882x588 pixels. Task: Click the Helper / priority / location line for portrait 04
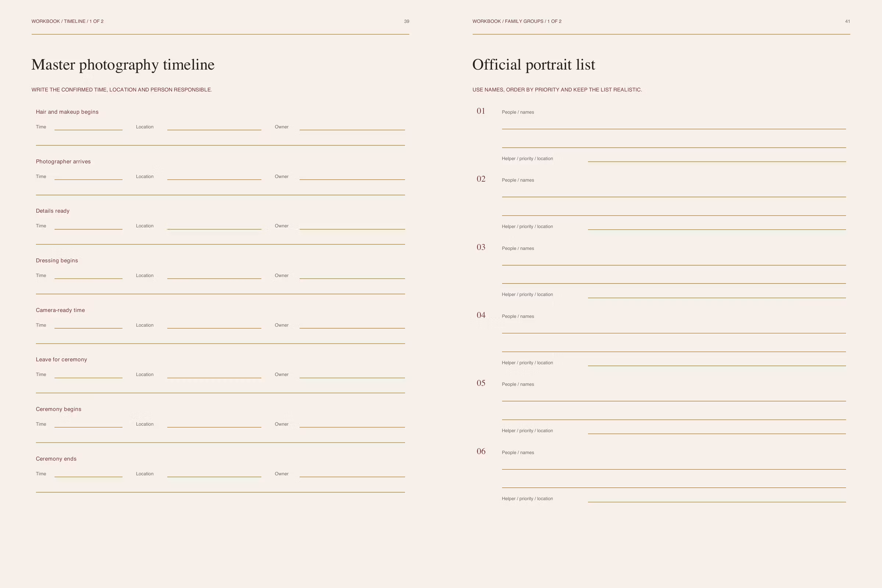717,362
